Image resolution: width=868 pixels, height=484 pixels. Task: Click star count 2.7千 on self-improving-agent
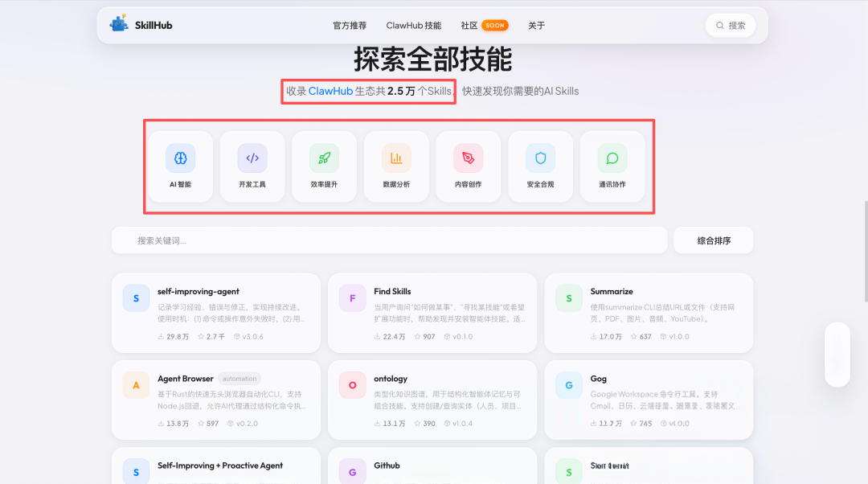click(211, 337)
